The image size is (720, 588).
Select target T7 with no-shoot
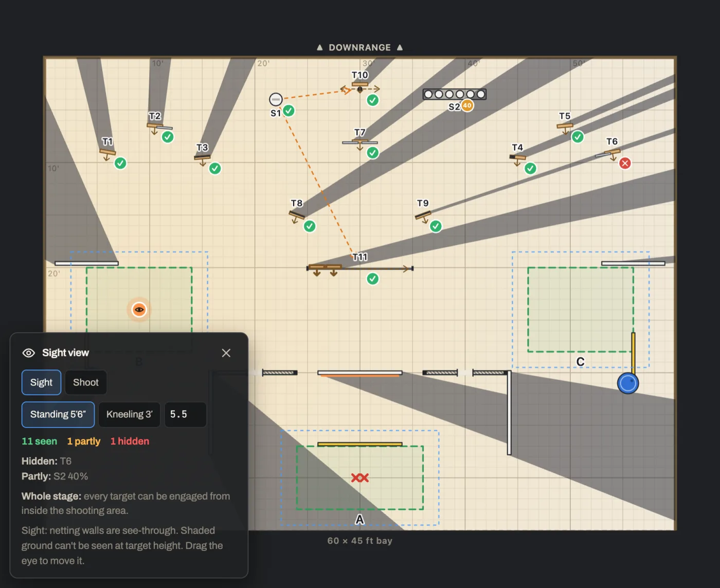click(x=360, y=141)
